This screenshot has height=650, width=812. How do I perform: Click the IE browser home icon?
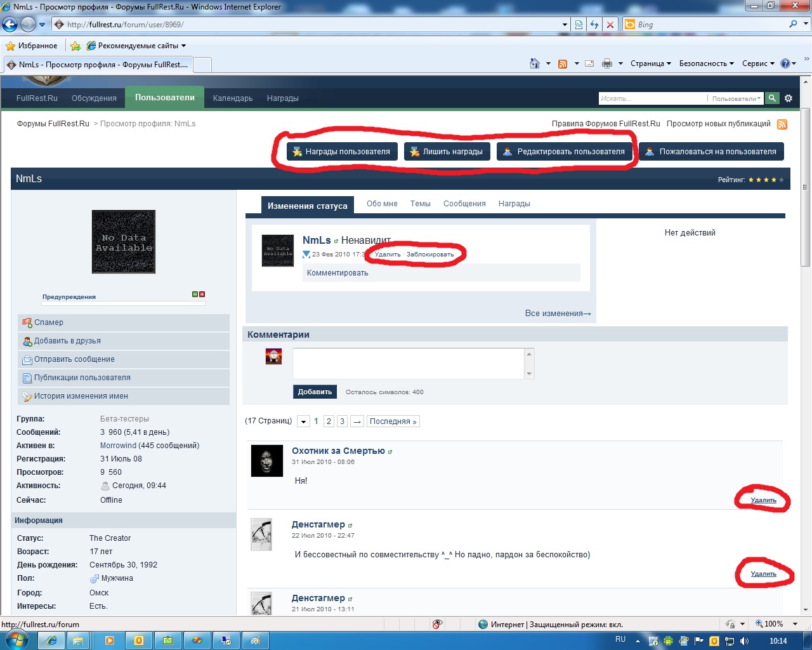coord(535,63)
